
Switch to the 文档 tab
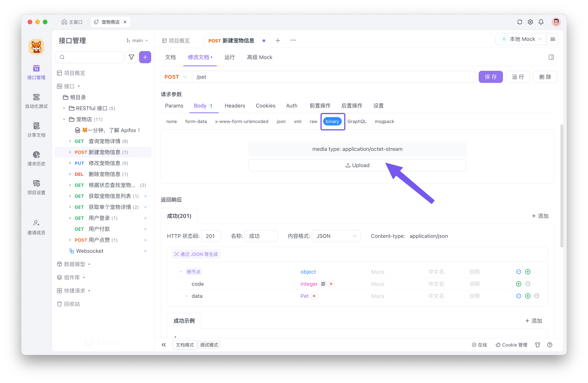coord(170,57)
